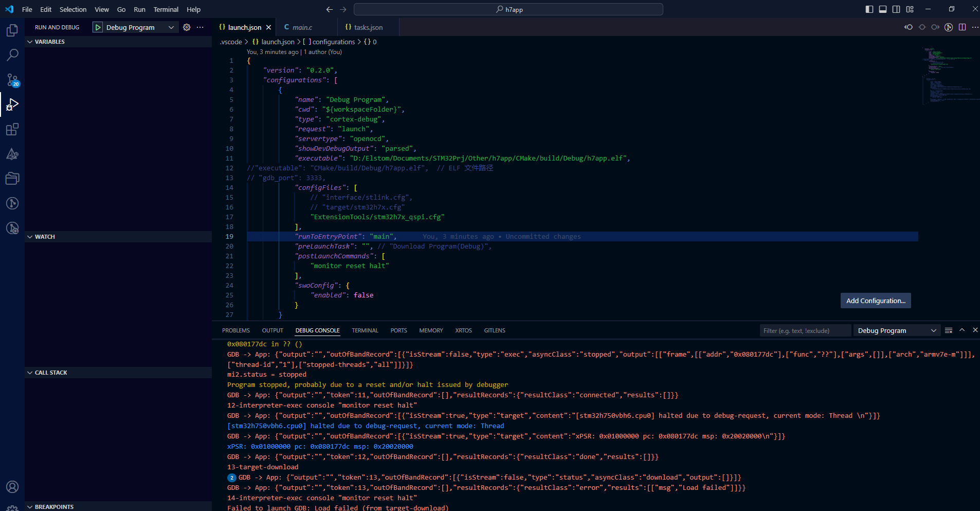Open Run and Debug more actions ellipsis
This screenshot has height=511, width=980.
(200, 27)
